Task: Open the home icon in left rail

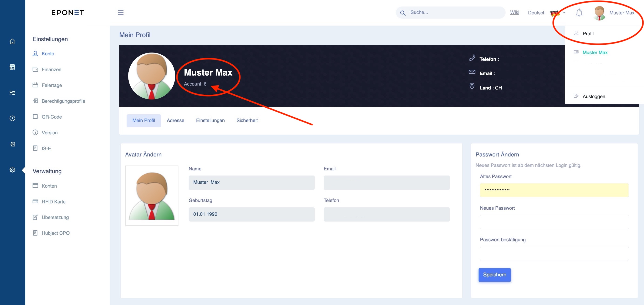Action: click(12, 41)
